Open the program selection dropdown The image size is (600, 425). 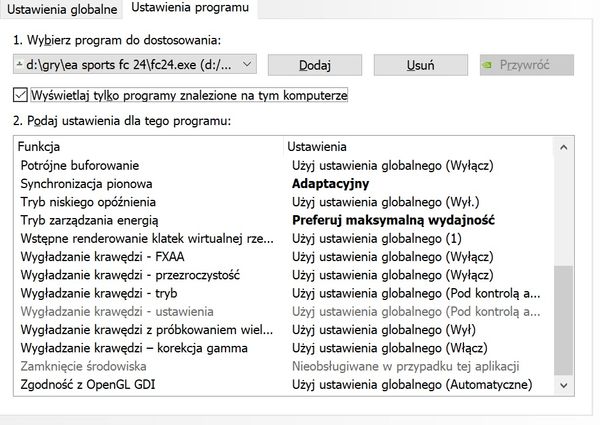pyautogui.click(x=247, y=65)
